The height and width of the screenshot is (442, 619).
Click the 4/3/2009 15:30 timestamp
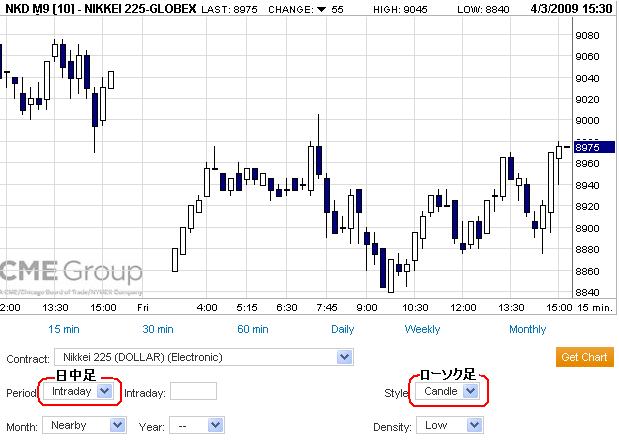tap(571, 9)
